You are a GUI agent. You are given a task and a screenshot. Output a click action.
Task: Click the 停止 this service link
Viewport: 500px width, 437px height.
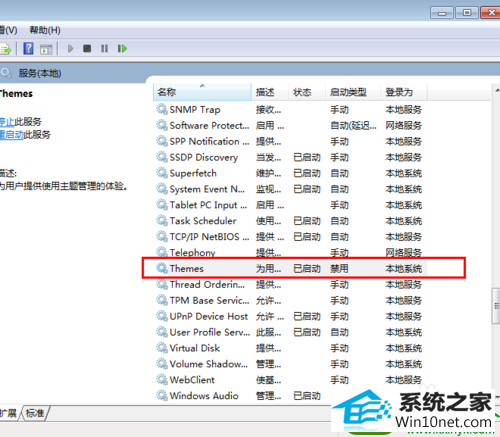coord(7,122)
